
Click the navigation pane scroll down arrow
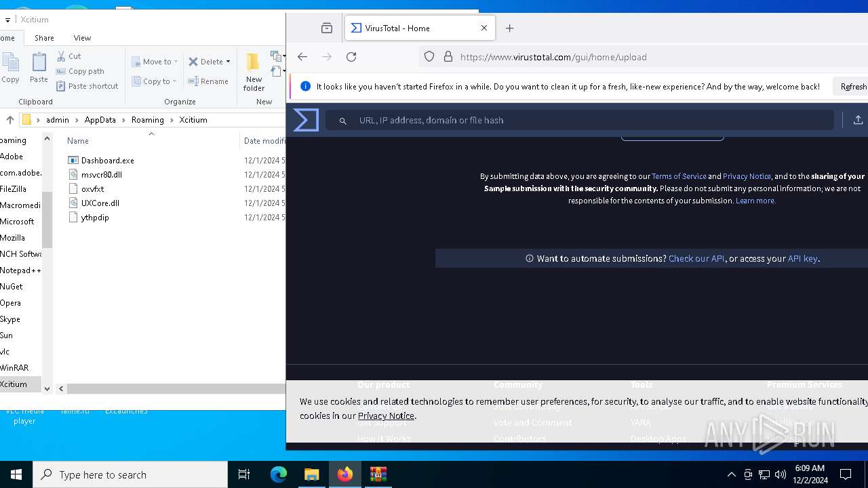[47, 388]
